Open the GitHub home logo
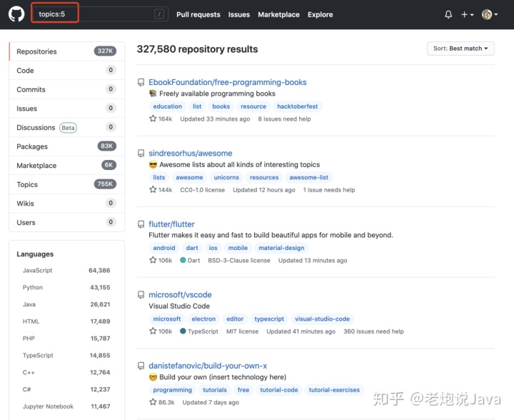This screenshot has height=420, width=514. point(16,14)
